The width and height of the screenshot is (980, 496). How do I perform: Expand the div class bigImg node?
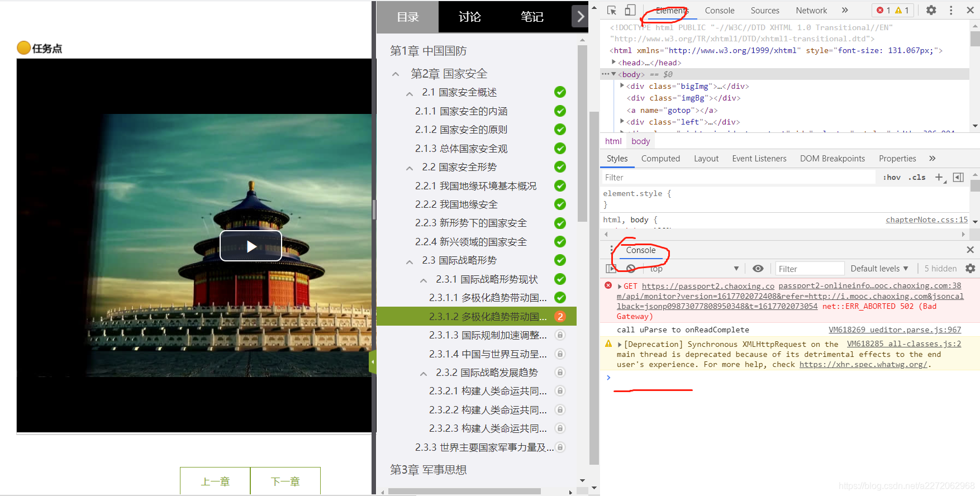pyautogui.click(x=622, y=86)
